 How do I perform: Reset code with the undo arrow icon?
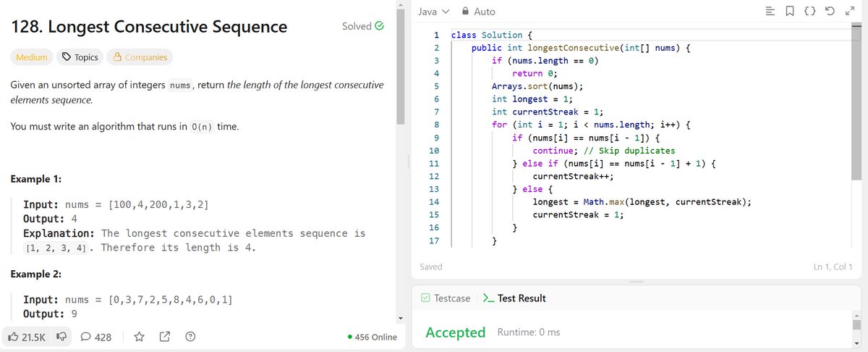[x=831, y=12]
